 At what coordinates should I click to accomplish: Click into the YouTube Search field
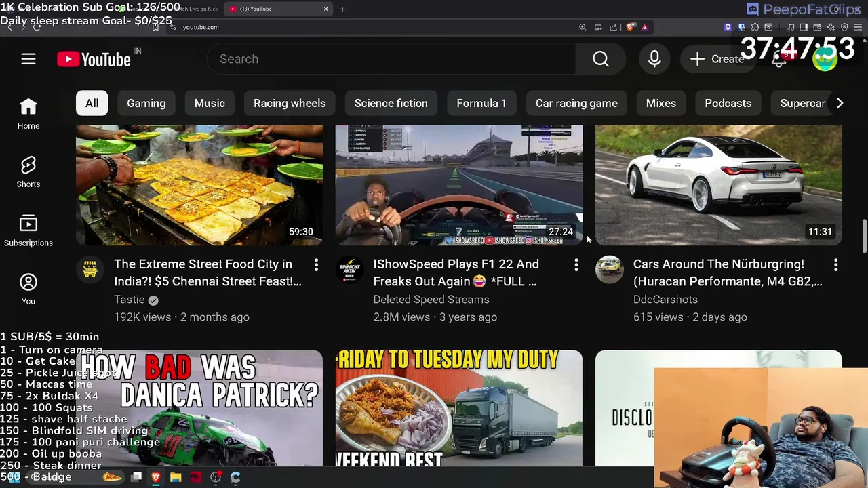point(391,59)
